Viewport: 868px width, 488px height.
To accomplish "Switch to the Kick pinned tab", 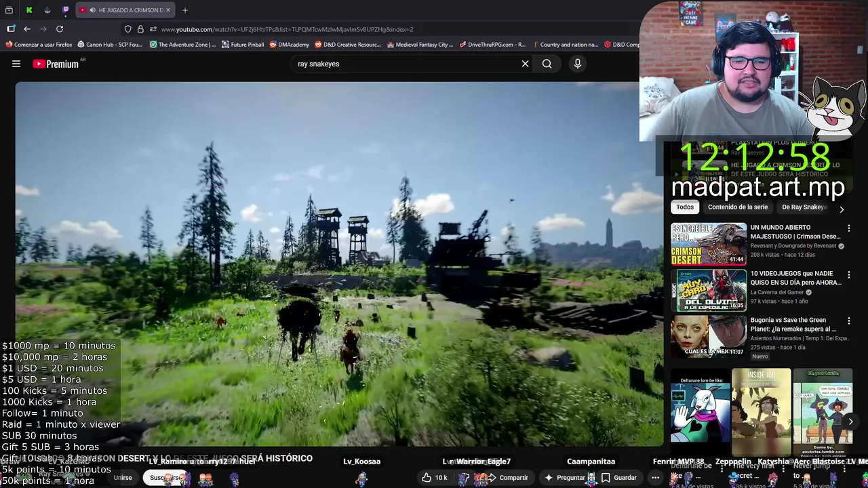I will point(29,10).
